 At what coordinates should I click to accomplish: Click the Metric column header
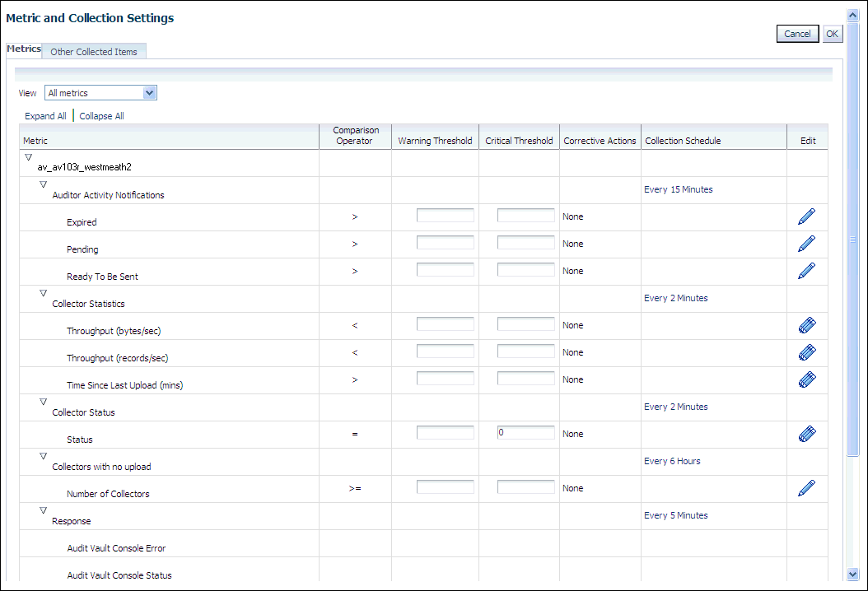point(169,137)
